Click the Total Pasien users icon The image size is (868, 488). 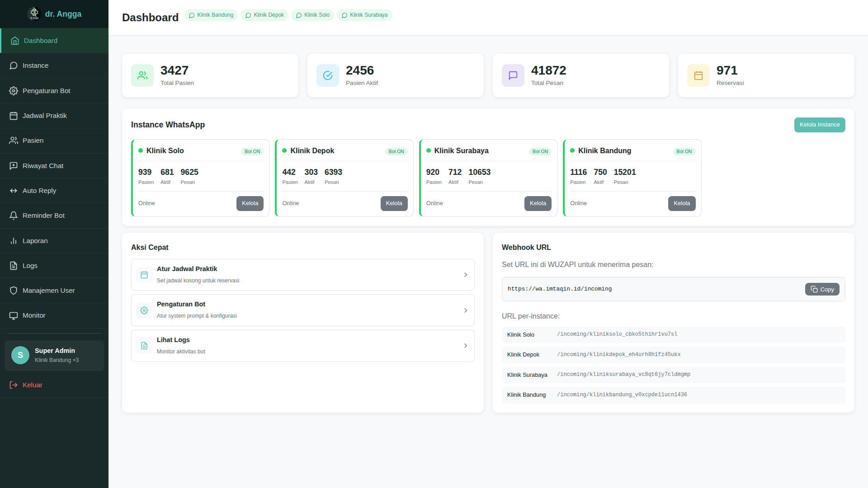tap(142, 75)
